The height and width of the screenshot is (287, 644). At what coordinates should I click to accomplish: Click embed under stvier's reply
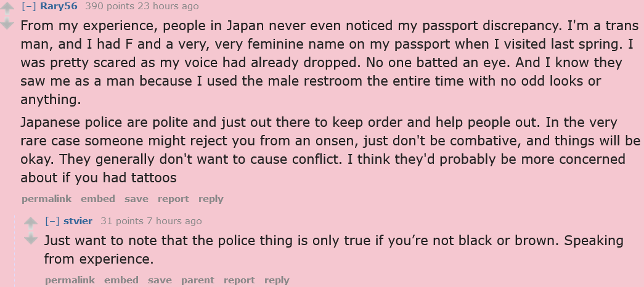tap(121, 280)
